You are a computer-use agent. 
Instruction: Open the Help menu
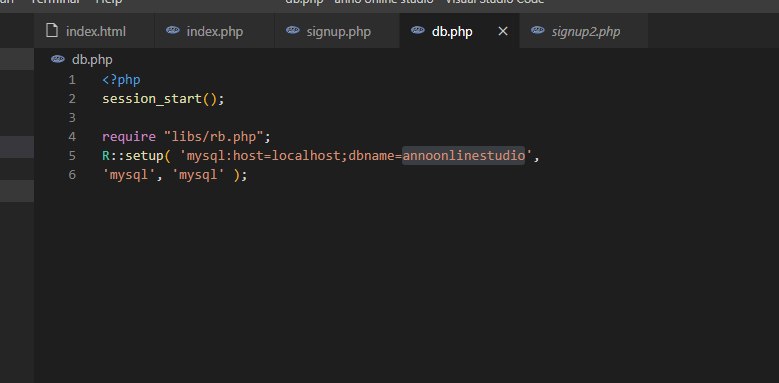(109, 1)
